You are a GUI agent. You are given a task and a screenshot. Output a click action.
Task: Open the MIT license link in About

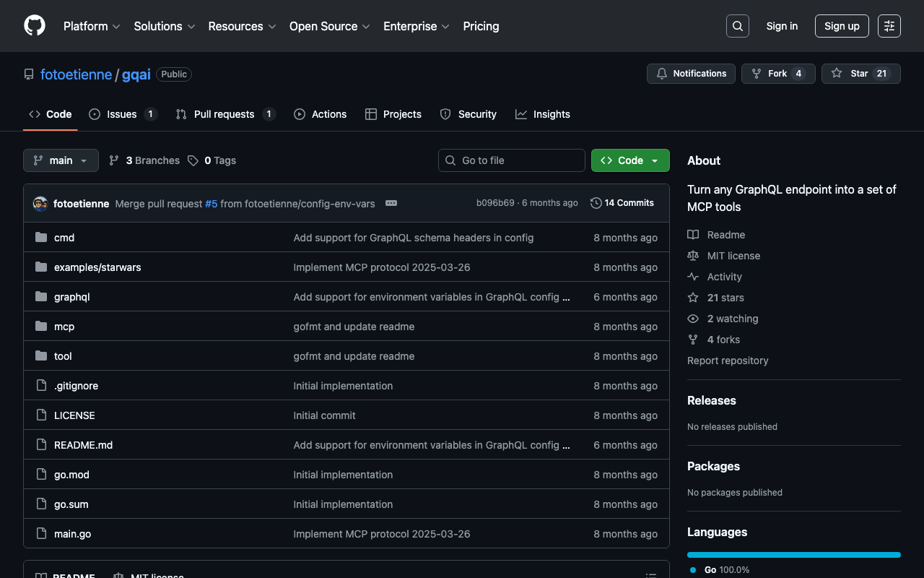[x=733, y=256]
